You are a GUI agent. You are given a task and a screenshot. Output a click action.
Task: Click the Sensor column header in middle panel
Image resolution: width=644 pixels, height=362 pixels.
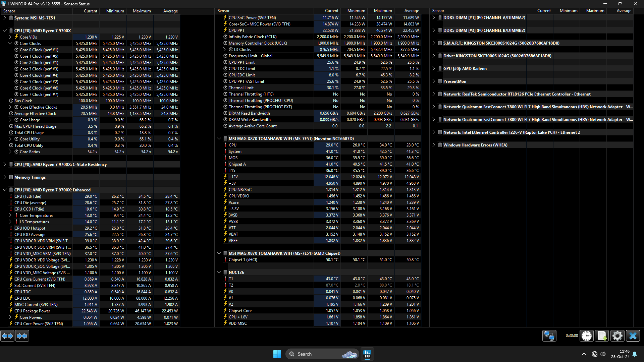pyautogui.click(x=224, y=11)
